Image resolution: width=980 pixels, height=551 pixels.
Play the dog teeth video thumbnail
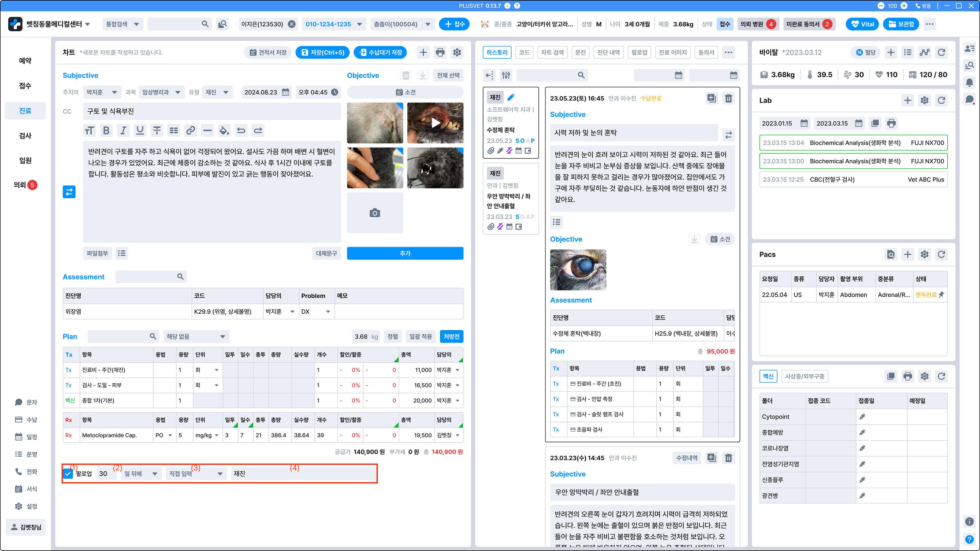pyautogui.click(x=435, y=123)
